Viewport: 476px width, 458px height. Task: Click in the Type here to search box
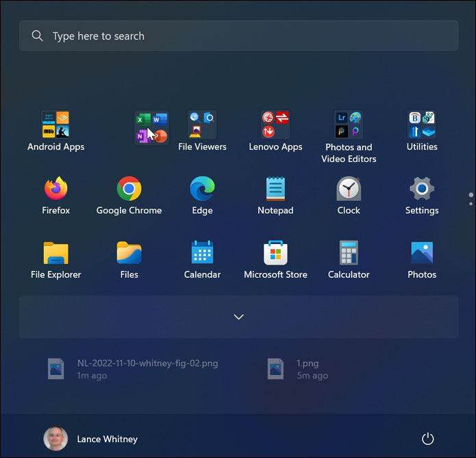click(238, 36)
